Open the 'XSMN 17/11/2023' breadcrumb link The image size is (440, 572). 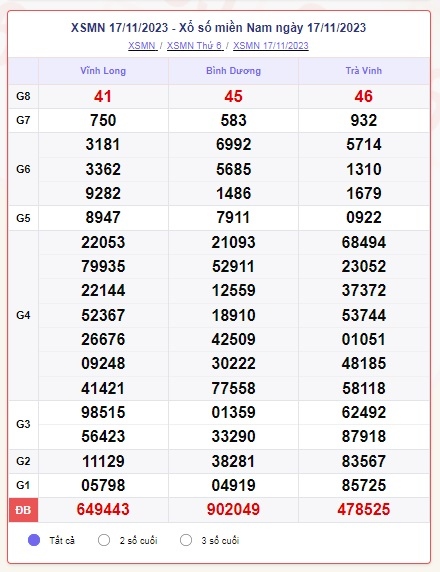point(271,46)
